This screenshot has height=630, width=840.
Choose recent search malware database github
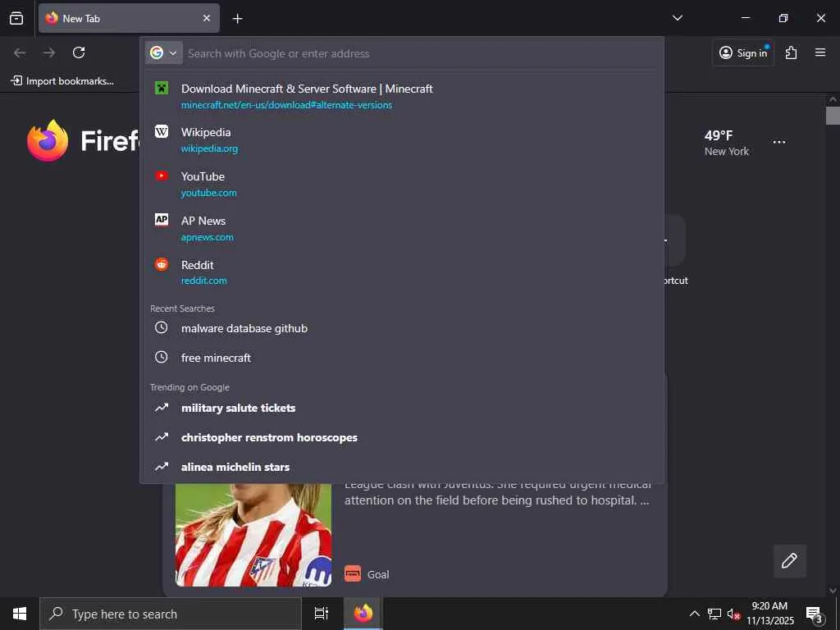[x=402, y=328]
